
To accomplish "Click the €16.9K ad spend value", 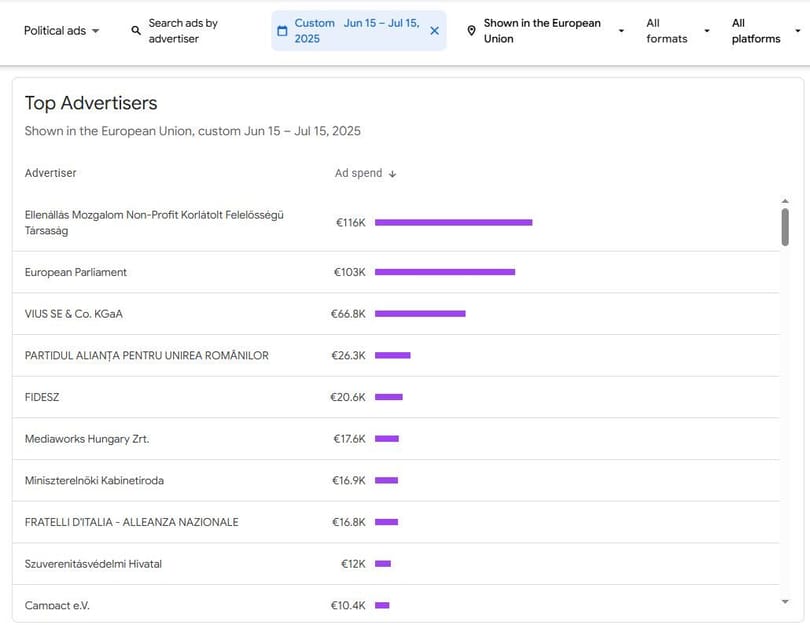I will [349, 480].
